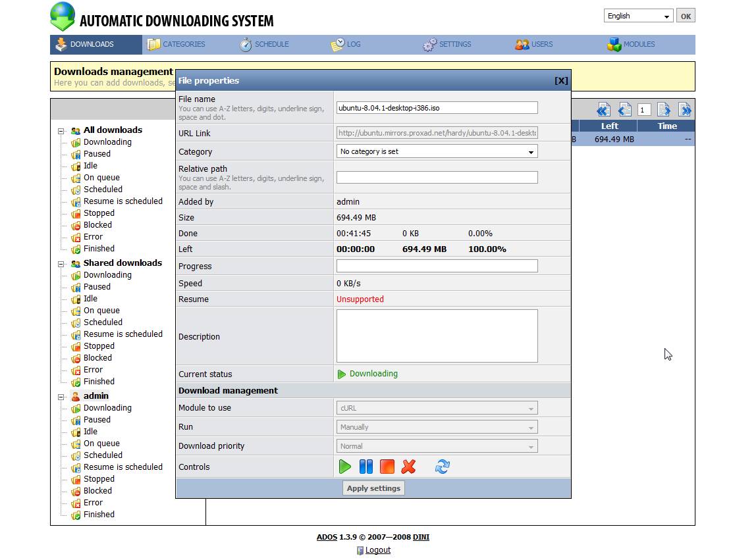Open the Modules tab
This screenshot has height=560, width=733.
pyautogui.click(x=631, y=45)
